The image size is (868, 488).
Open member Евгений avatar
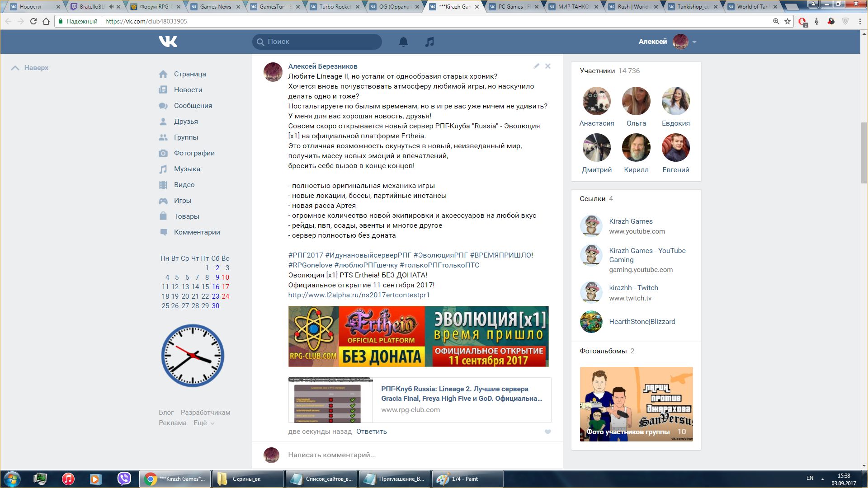click(x=676, y=148)
